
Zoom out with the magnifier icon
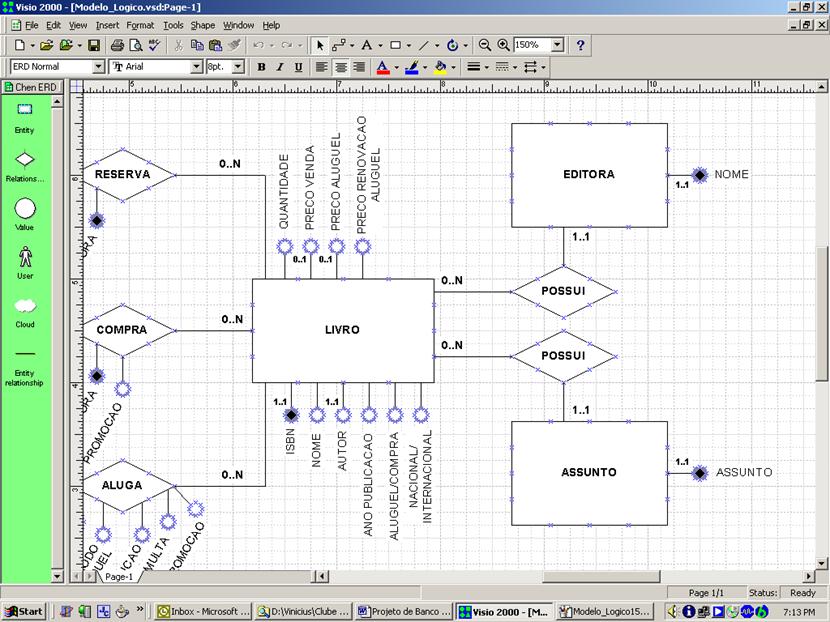485,45
